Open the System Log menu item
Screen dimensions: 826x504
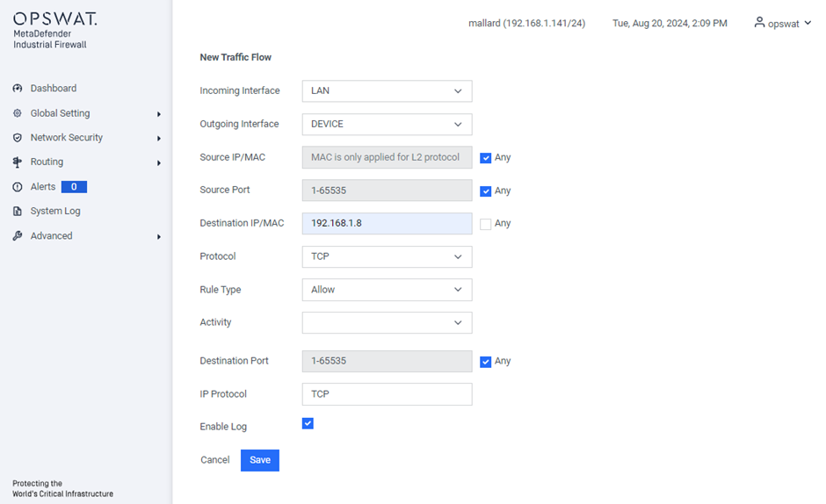tap(55, 212)
